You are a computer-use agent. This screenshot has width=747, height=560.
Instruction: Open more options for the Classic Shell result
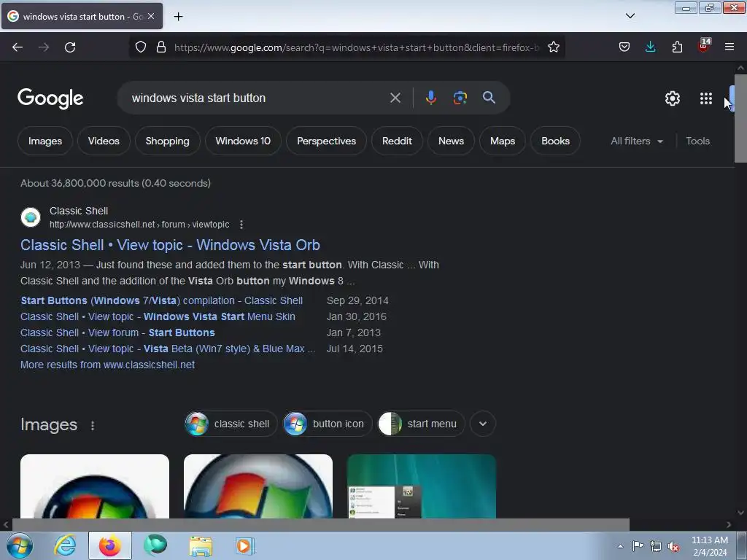click(x=241, y=225)
